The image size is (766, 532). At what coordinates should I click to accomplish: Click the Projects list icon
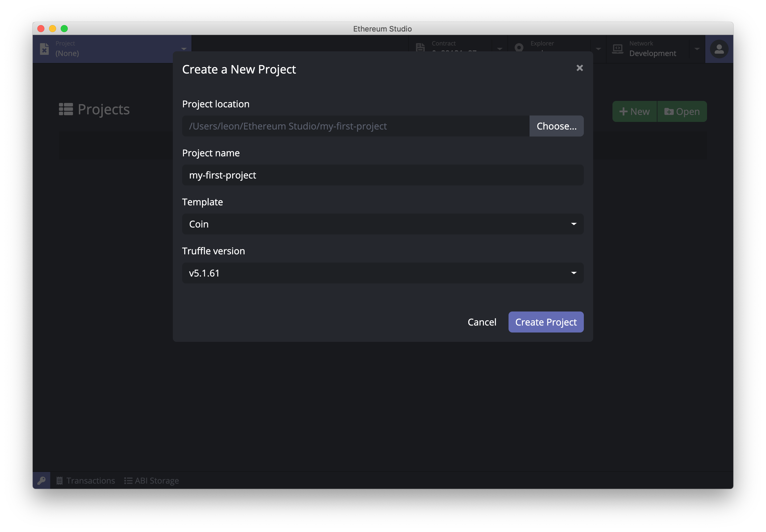point(66,109)
